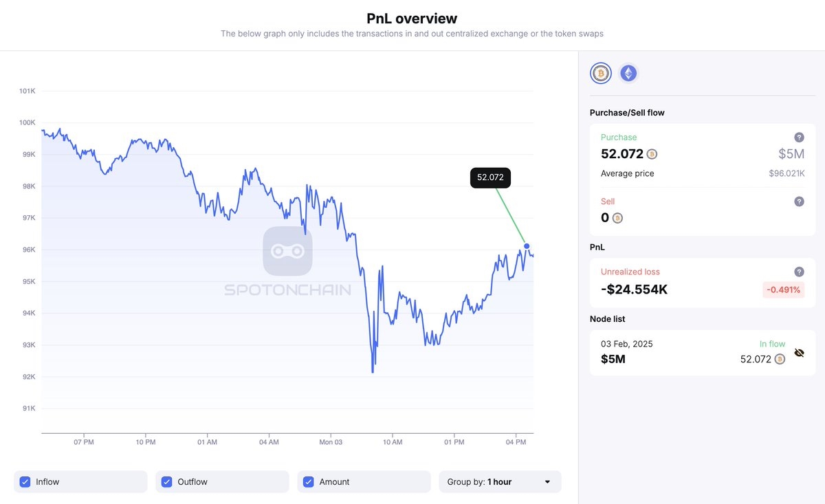
Task: Toggle node visibility eye icon
Action: pos(799,353)
